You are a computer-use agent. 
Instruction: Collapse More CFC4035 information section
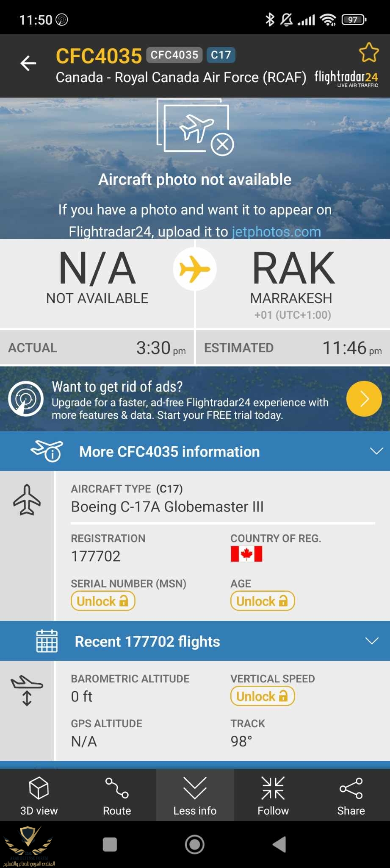(x=376, y=451)
